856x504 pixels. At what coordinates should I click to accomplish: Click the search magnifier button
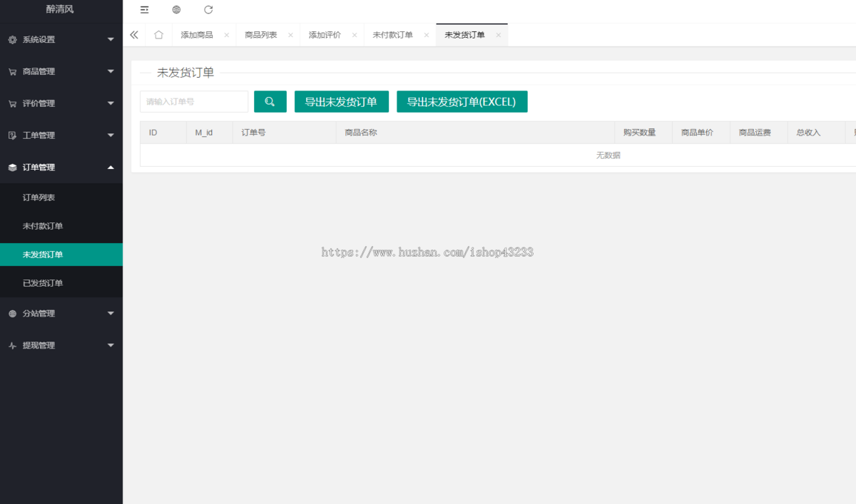pos(270,102)
